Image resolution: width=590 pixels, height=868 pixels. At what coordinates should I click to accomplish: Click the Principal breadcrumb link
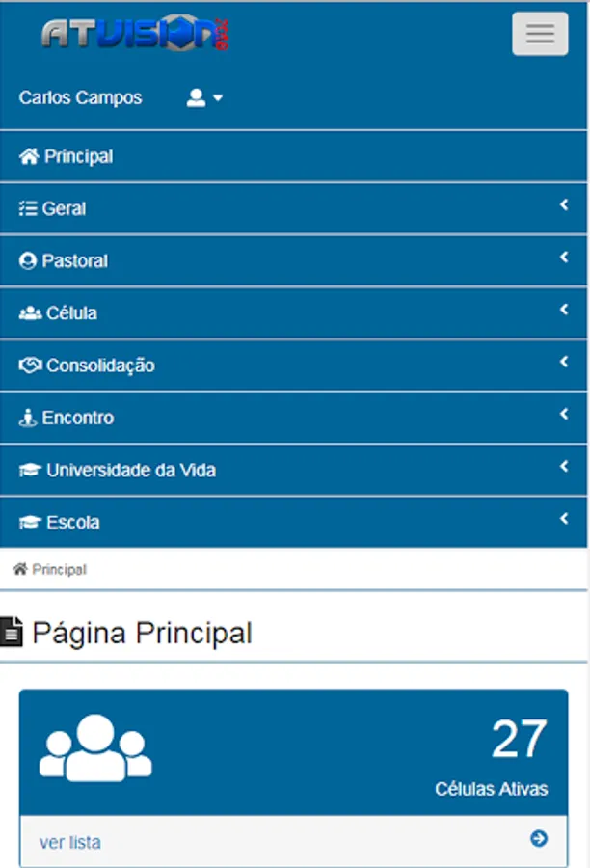coord(59,570)
